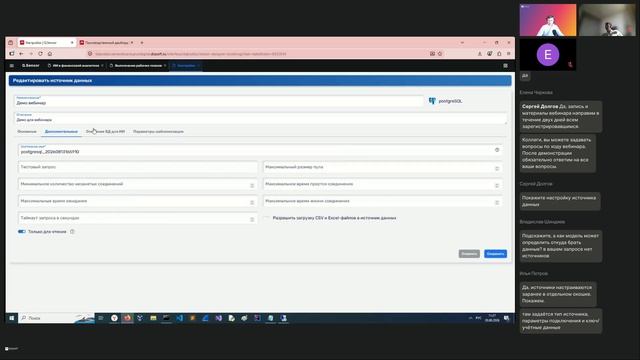Click the blue save button
This screenshot has width=640, height=360.
[x=496, y=254]
